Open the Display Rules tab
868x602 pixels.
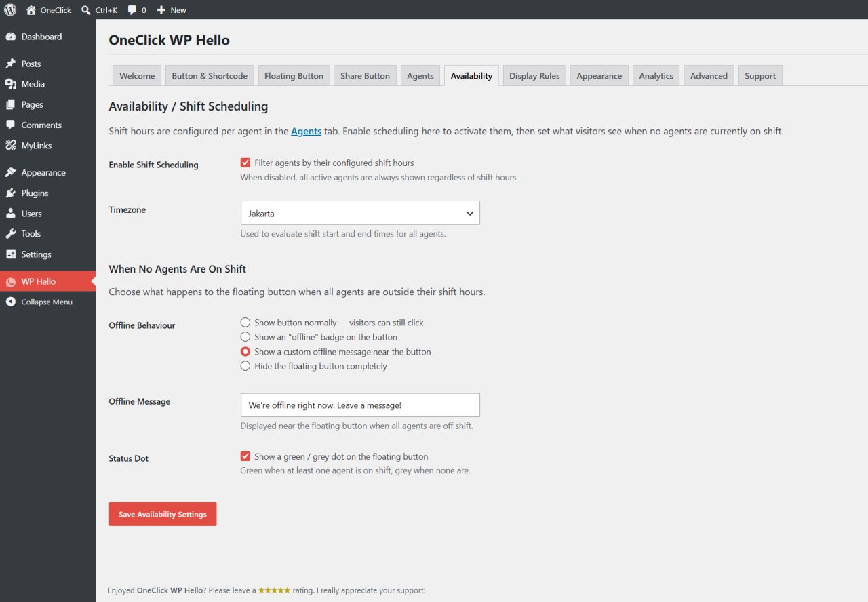[534, 76]
